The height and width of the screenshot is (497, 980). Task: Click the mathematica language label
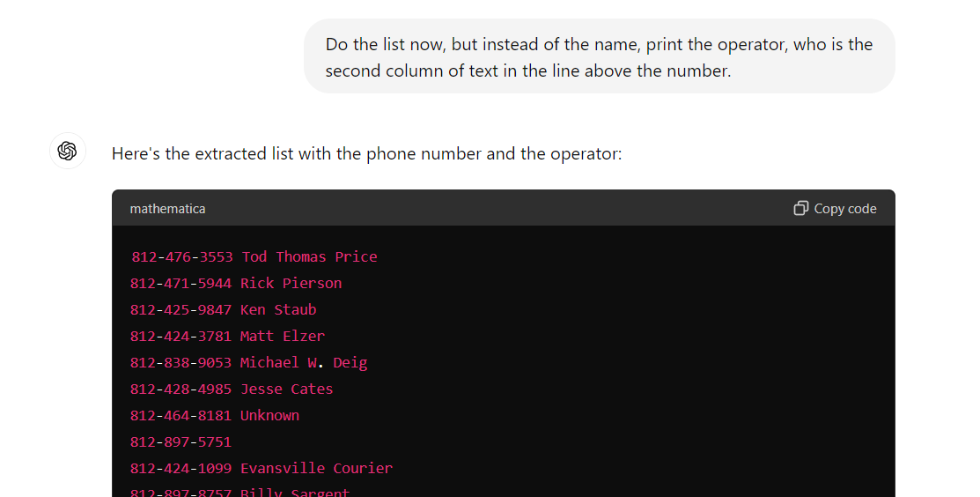(x=167, y=209)
